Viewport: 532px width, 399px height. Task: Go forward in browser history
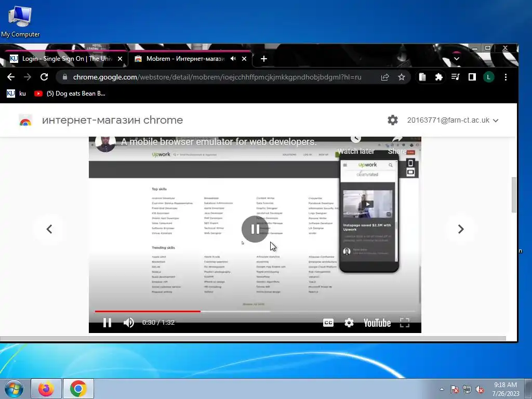pos(28,77)
